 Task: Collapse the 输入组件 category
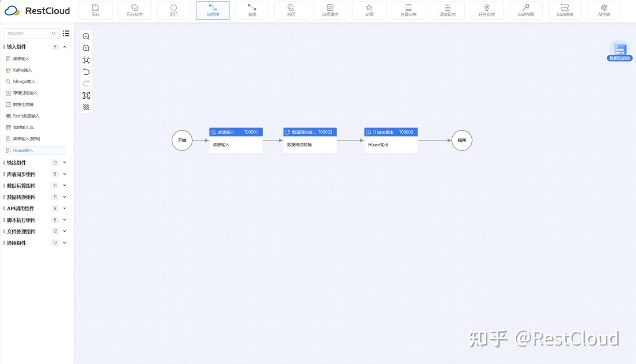64,47
